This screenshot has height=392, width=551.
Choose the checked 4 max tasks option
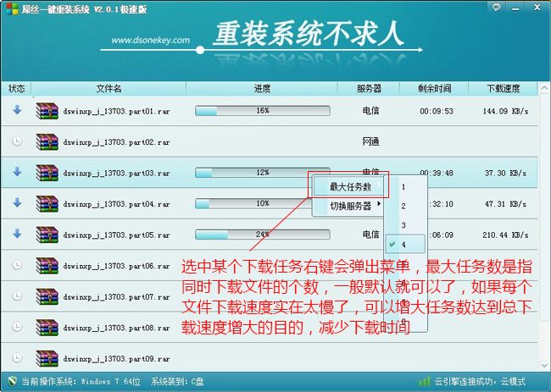pos(406,244)
